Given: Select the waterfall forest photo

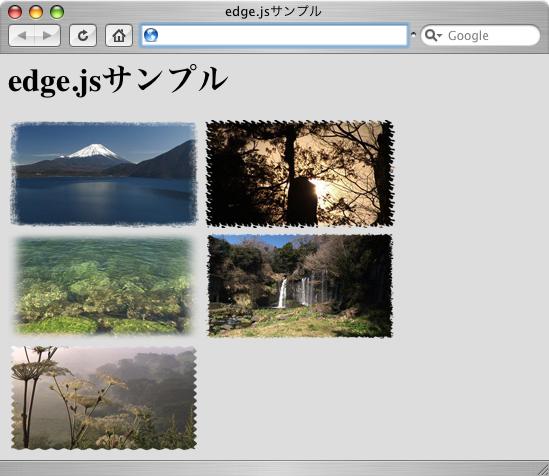Looking at the screenshot, I should point(300,286).
